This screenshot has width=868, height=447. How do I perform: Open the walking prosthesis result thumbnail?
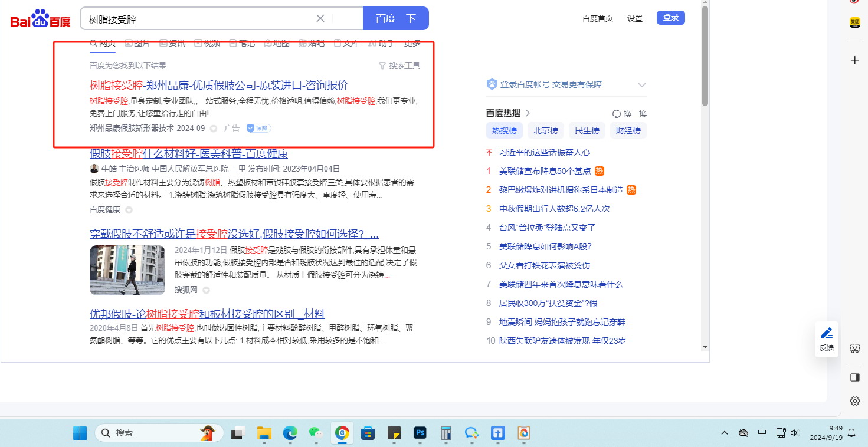click(127, 270)
